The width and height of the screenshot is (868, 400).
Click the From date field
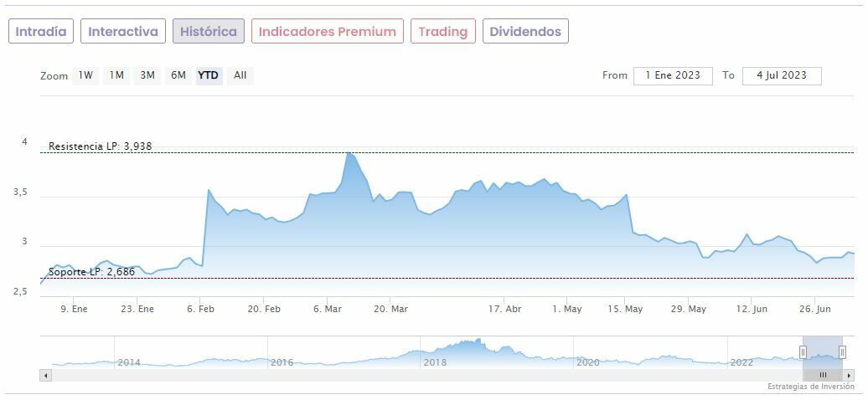pyautogui.click(x=673, y=76)
